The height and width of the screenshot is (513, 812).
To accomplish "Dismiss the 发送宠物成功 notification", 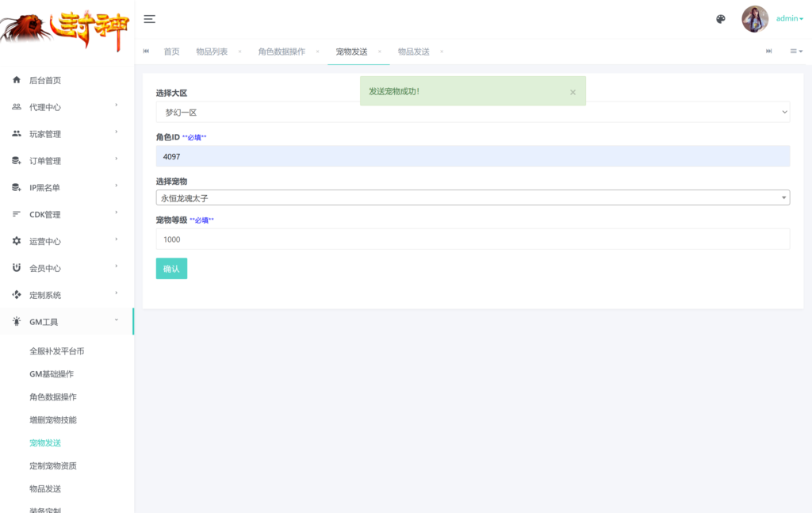I will [573, 92].
